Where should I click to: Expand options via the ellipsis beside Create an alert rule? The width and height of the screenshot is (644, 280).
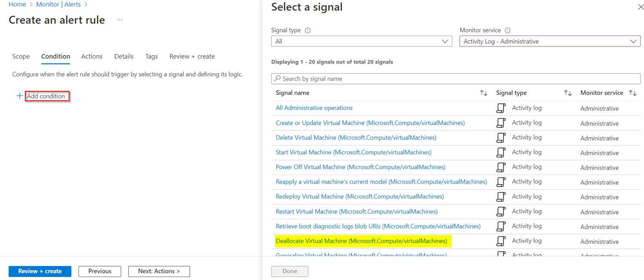tap(119, 20)
